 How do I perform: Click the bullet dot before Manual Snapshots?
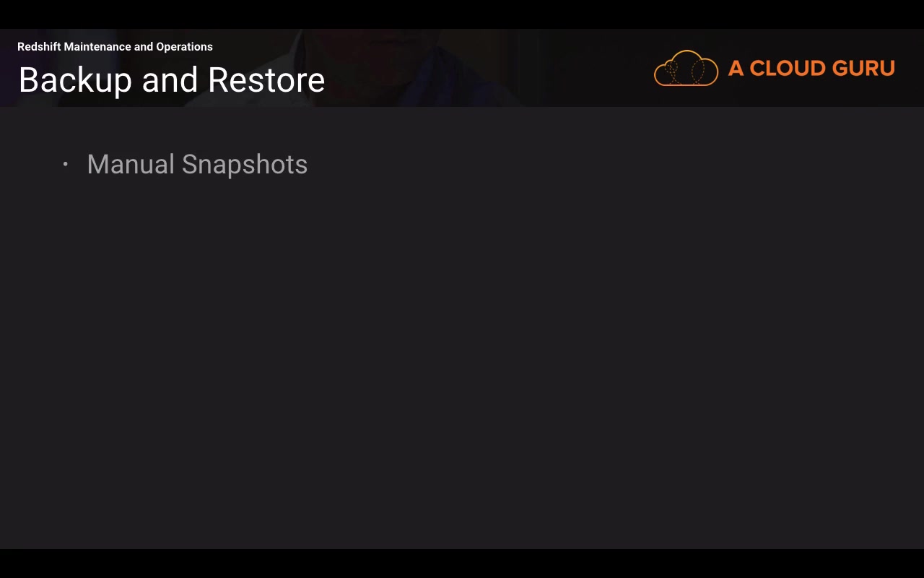click(x=65, y=164)
